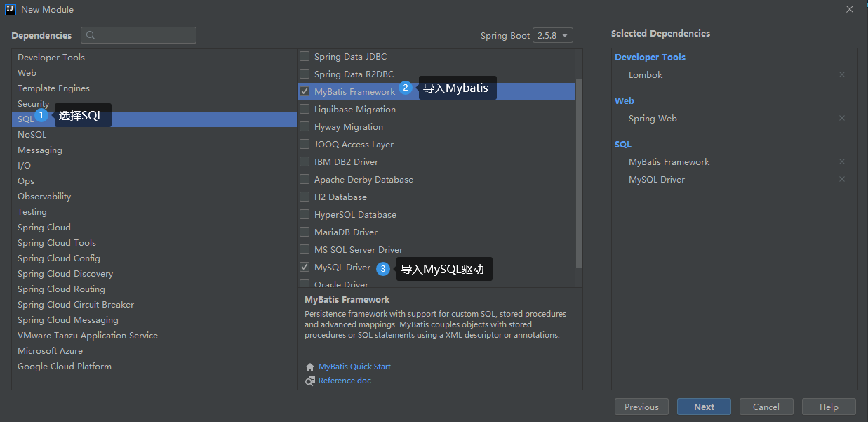Remove Spring Web from selected dependencies

(842, 118)
